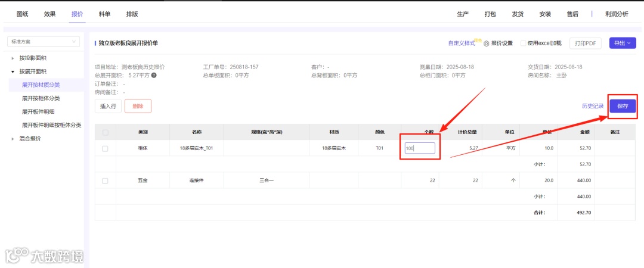The height and width of the screenshot is (268, 644).
Task: Enable the 使用excel加载 checkbox
Action: pyautogui.click(x=524, y=43)
